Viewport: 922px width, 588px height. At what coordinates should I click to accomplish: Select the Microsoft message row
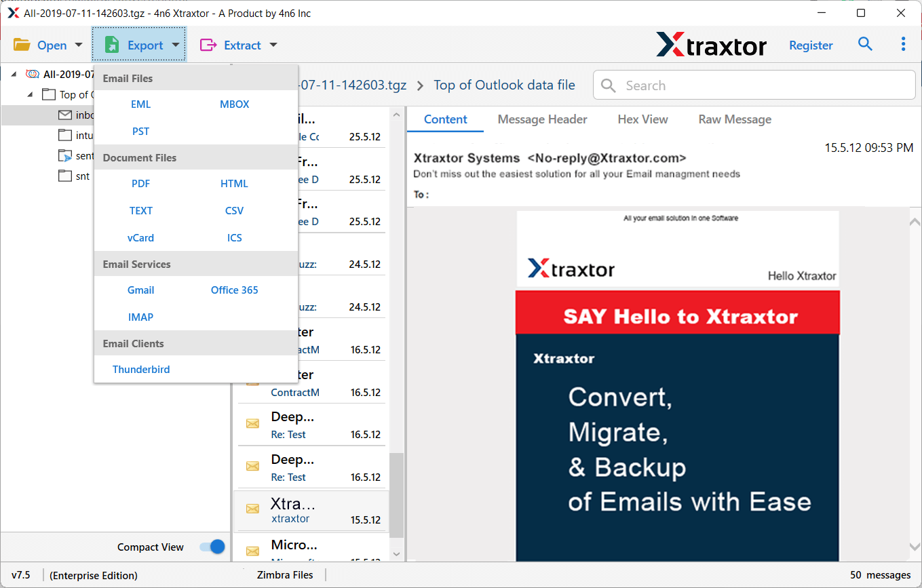(311, 548)
